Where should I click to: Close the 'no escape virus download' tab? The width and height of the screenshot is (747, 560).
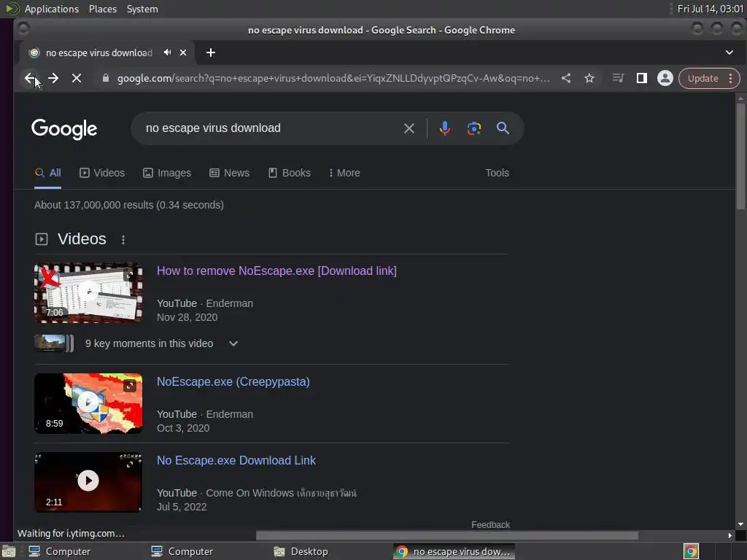[x=183, y=52]
